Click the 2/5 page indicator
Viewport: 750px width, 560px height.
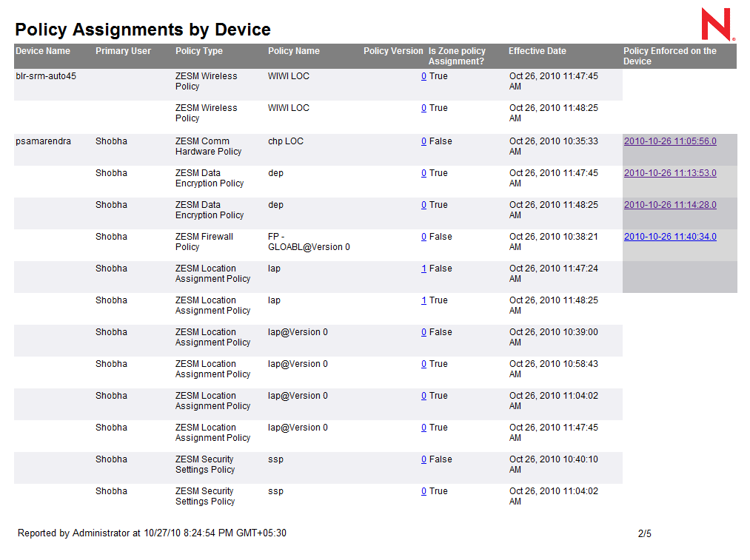pyautogui.click(x=644, y=533)
